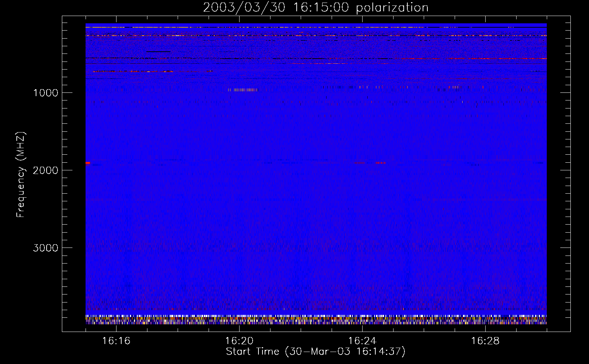Image resolution: width=589 pixels, height=364 pixels.
Task: Click the 16:28 time tick label
Action: (x=485, y=341)
